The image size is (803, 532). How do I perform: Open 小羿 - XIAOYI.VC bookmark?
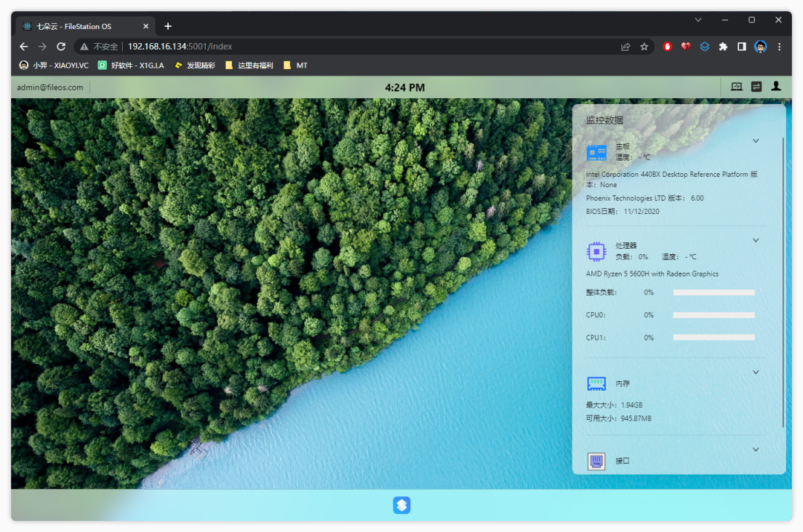[54, 65]
